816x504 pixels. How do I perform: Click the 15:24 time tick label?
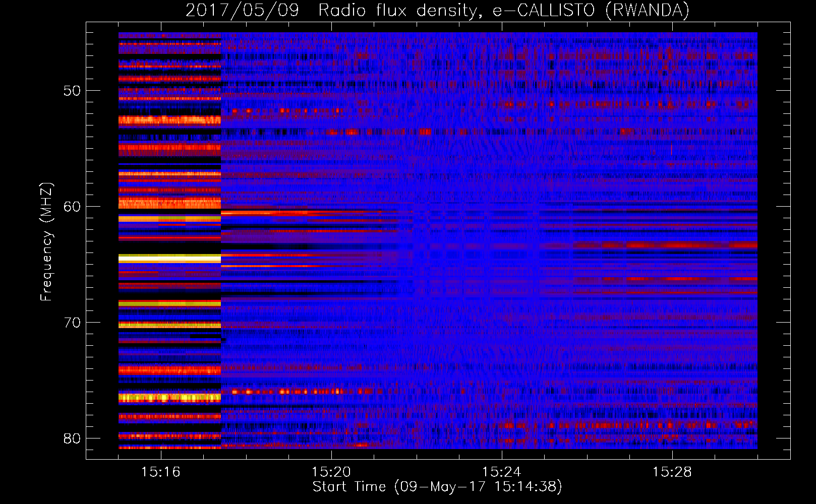(x=502, y=472)
